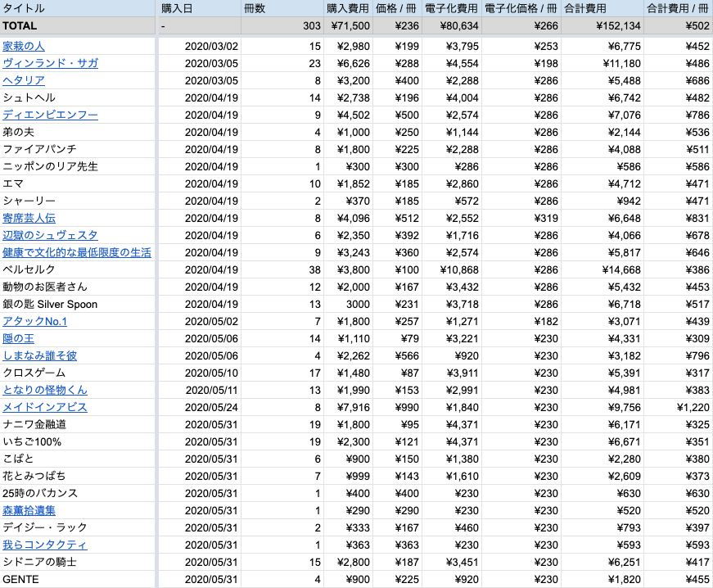Image resolution: width=713 pixels, height=588 pixels.
Task: Select the total ¥502 per-volume cell
Action: pos(679,26)
